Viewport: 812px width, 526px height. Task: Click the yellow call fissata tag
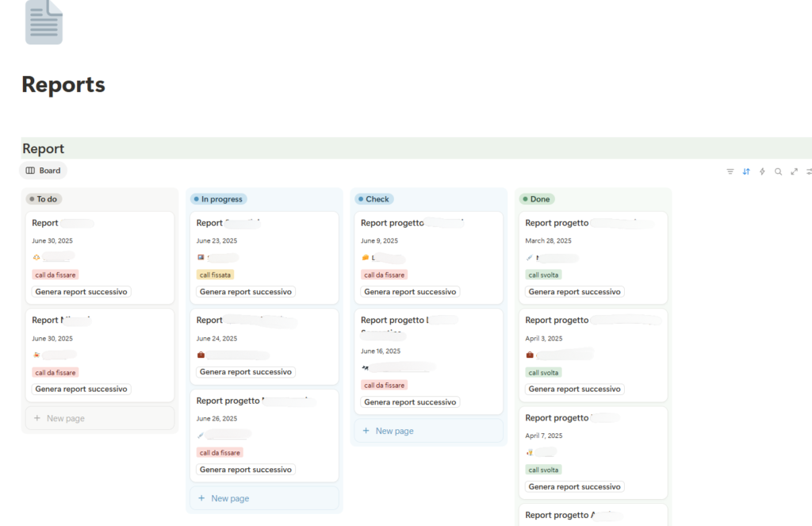216,275
